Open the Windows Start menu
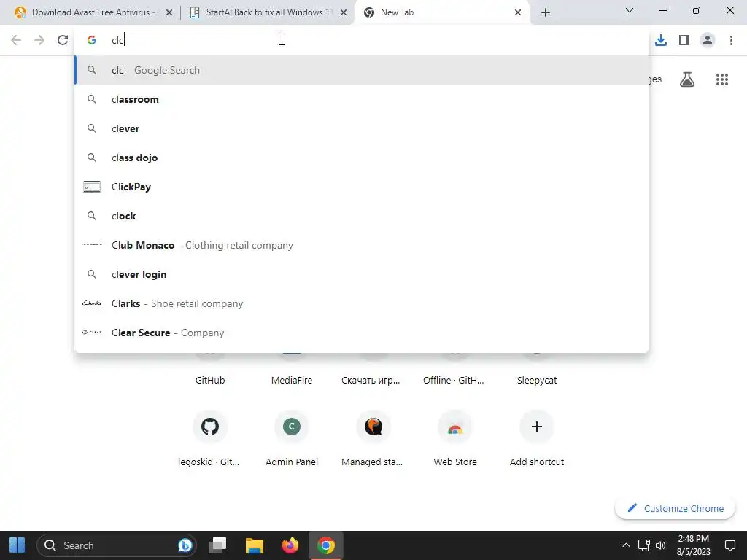The width and height of the screenshot is (747, 560). 18,545
